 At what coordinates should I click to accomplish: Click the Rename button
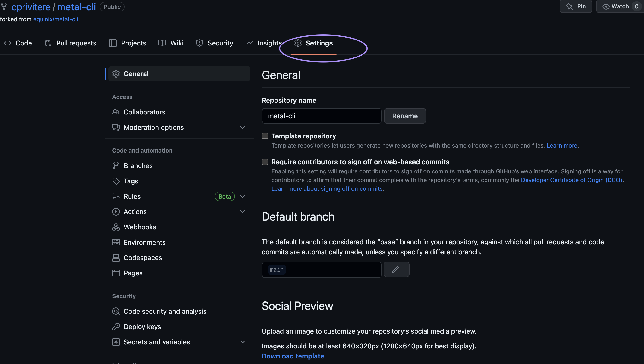tap(405, 116)
